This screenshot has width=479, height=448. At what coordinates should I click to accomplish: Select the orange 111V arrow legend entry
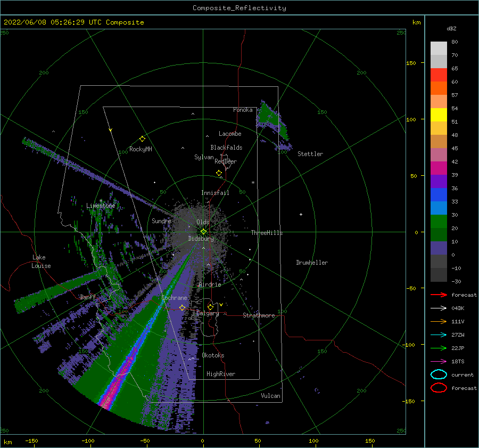coord(439,321)
